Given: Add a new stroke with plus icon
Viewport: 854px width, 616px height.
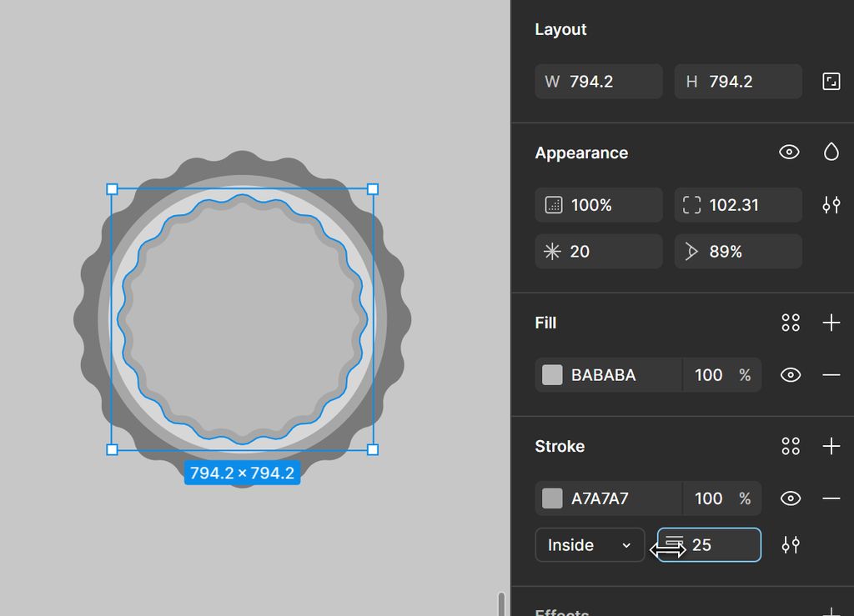Looking at the screenshot, I should click(x=831, y=446).
